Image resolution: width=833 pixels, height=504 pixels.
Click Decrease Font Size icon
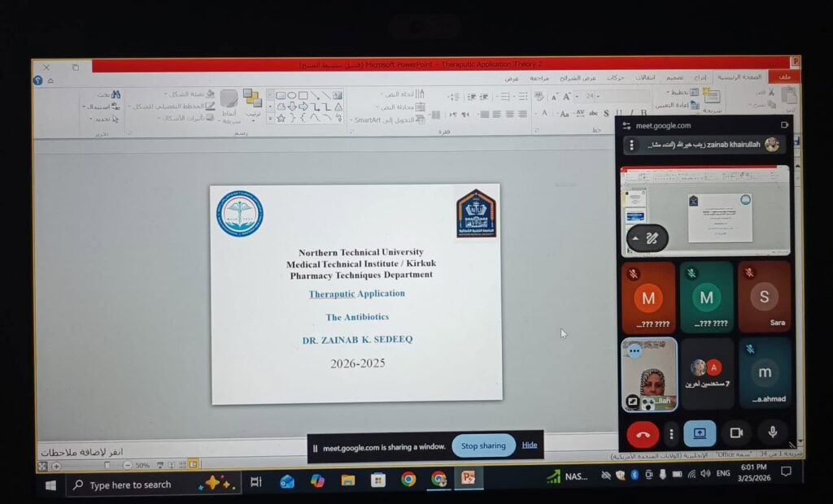[554, 98]
